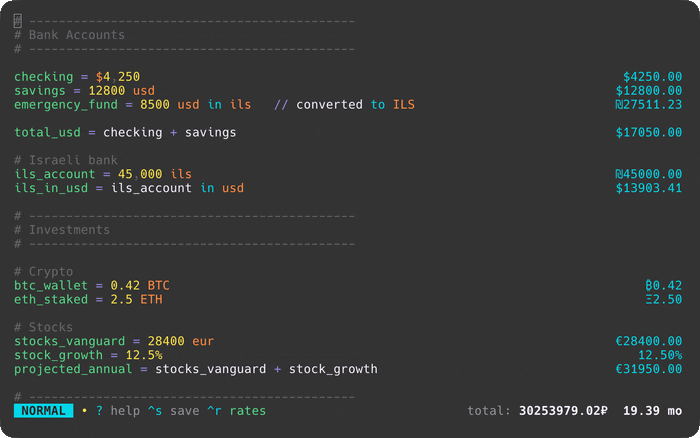
Task: Click the NORMAL mode indicator
Action: (x=43, y=411)
